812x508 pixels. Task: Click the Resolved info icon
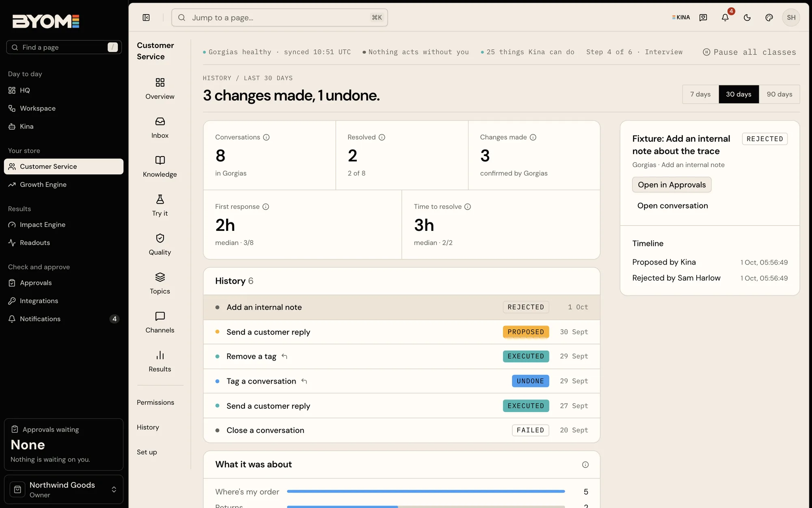tap(382, 137)
